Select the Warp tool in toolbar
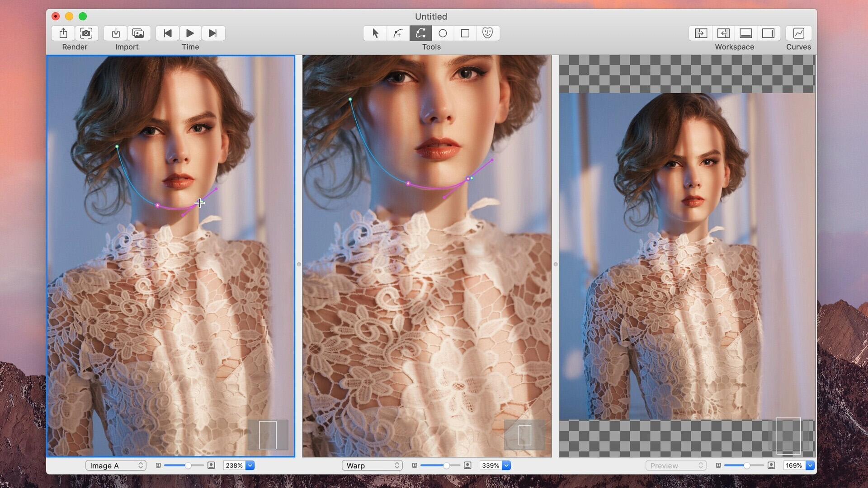Image resolution: width=868 pixels, height=488 pixels. 420,33
